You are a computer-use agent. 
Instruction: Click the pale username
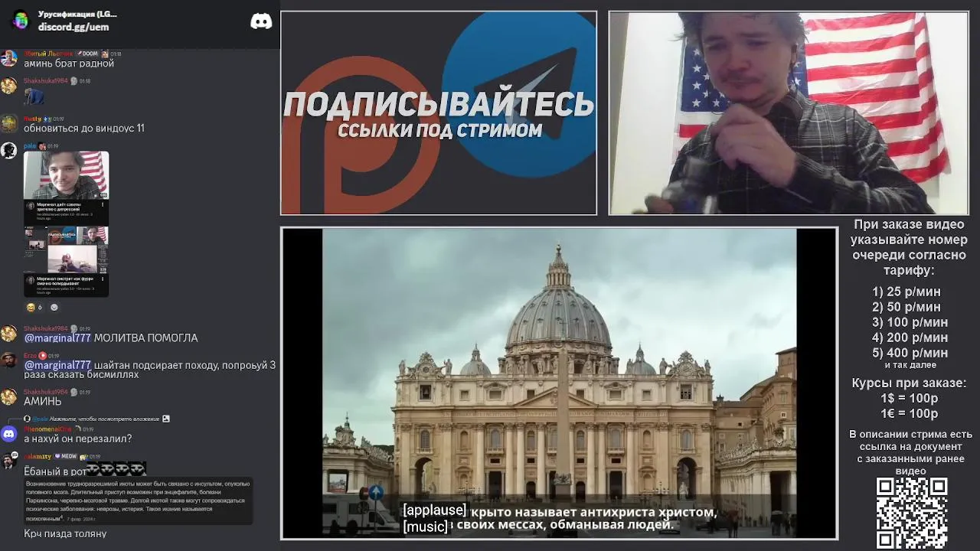pyautogui.click(x=30, y=146)
